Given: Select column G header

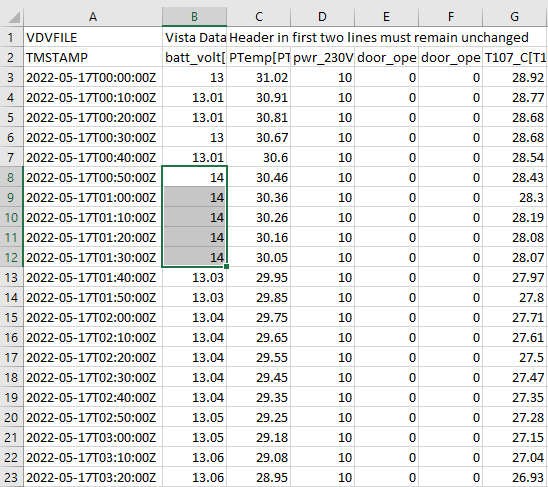Looking at the screenshot, I should [515, 17].
